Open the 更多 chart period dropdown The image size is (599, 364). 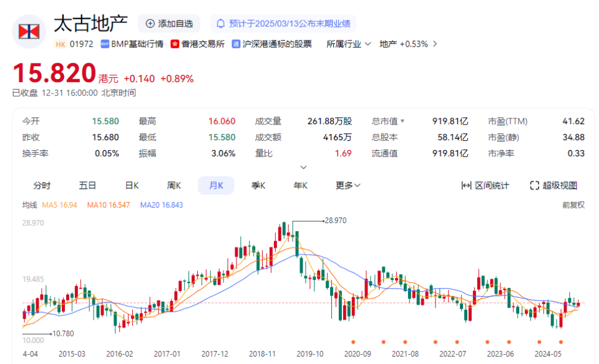click(348, 186)
